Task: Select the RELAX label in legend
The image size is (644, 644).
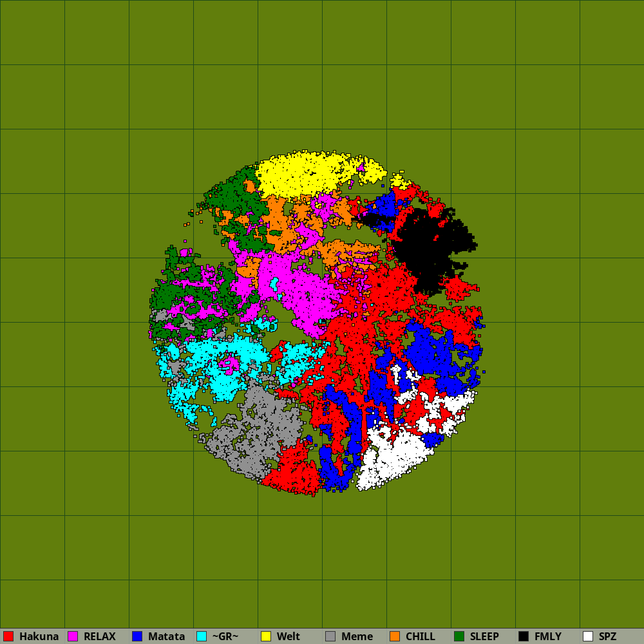Action: coord(99,636)
